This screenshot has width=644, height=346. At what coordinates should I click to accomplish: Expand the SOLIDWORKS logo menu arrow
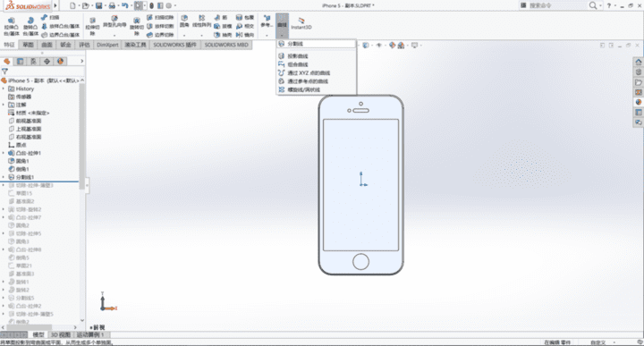(55, 5)
